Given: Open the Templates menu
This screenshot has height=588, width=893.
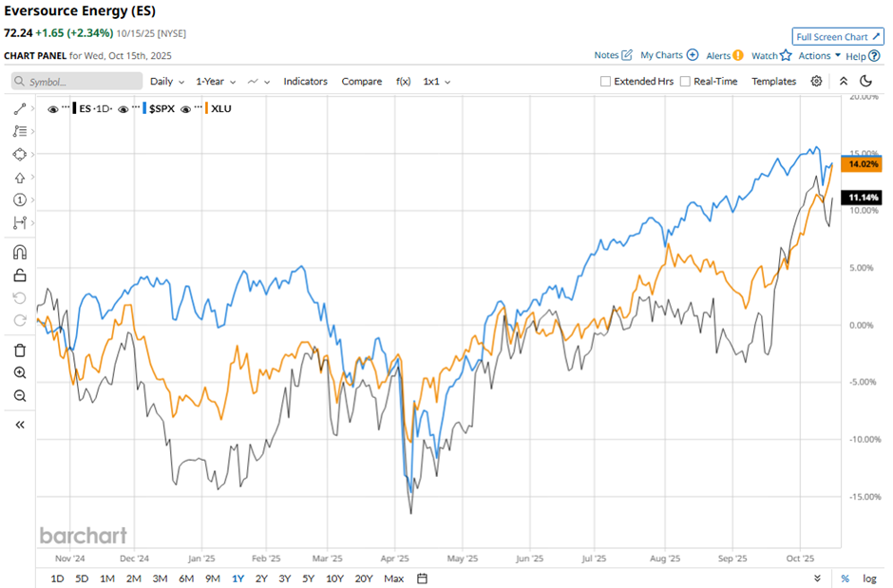Looking at the screenshot, I should tap(773, 82).
